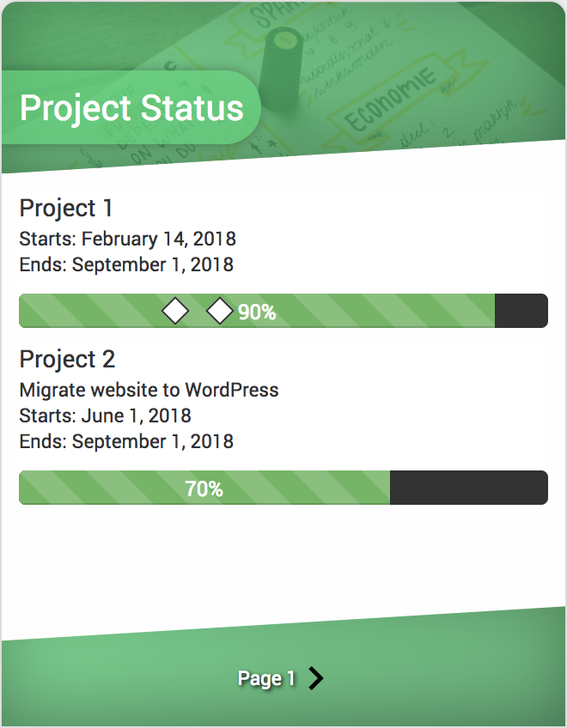Click the Migrate website to WordPress description

pos(149,390)
